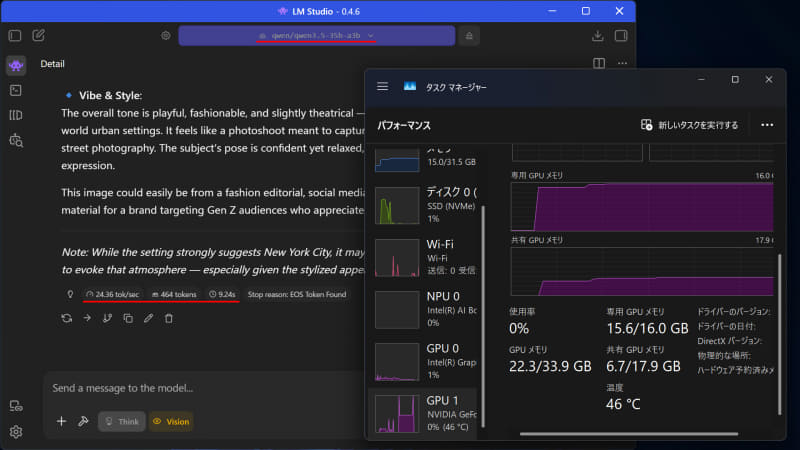Regenerate the assistant response
Image resolution: width=800 pixels, height=450 pixels.
66,318
